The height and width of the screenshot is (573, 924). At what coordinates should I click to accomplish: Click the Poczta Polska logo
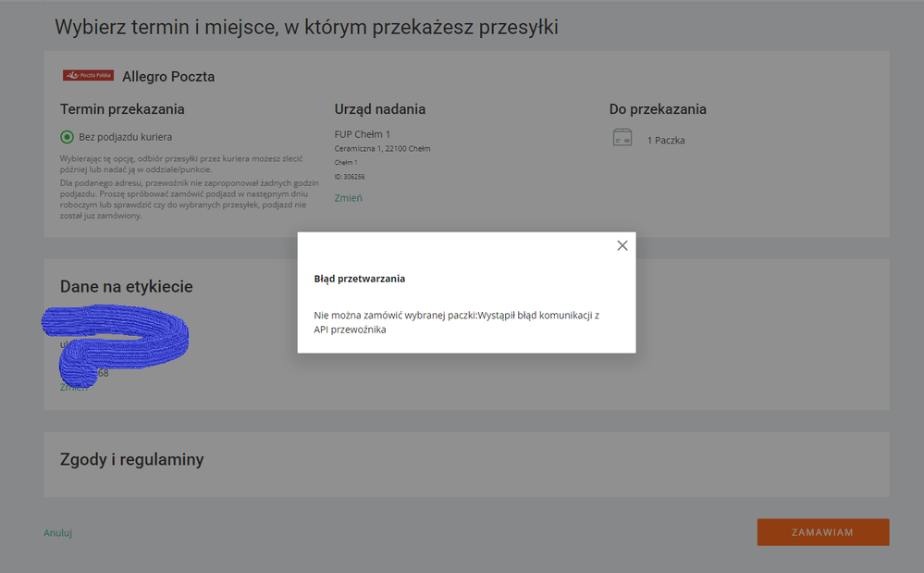(88, 76)
